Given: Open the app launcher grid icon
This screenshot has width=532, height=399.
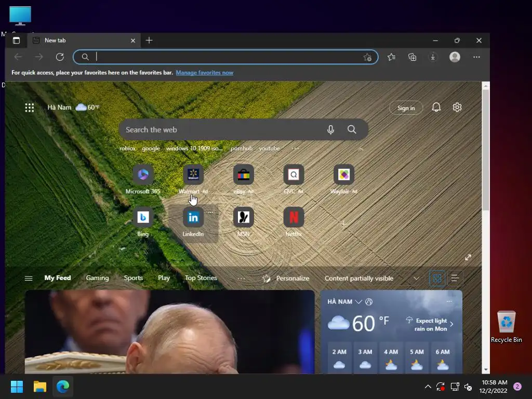Looking at the screenshot, I should pyautogui.click(x=30, y=108).
